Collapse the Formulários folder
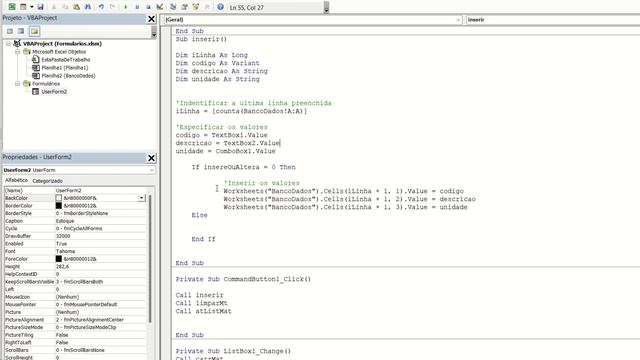Viewport: 640px width, 360px height. 18,84
